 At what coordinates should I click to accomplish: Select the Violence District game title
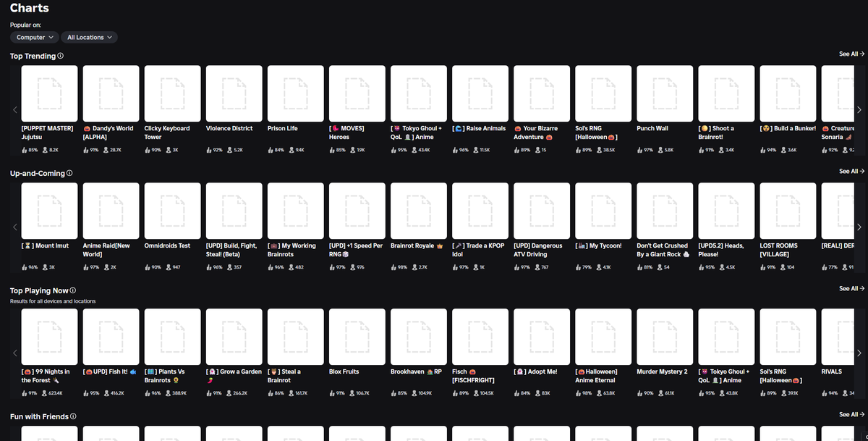(x=229, y=128)
